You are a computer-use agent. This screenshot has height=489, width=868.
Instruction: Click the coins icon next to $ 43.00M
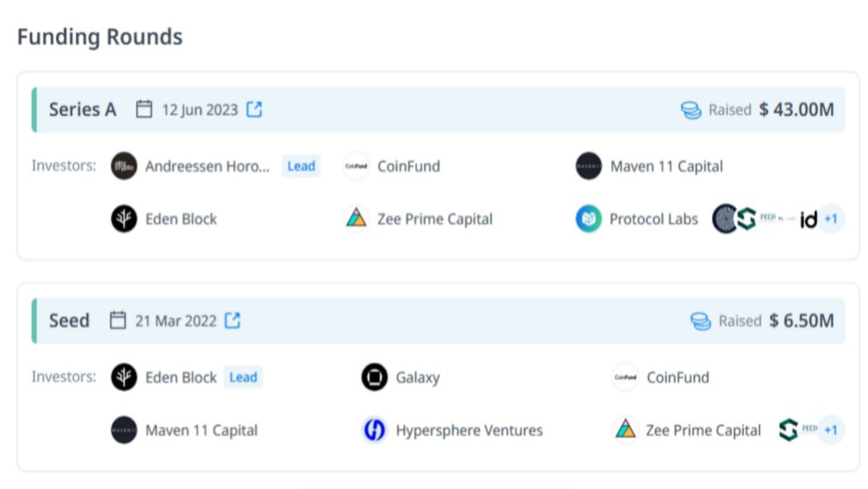[691, 110]
